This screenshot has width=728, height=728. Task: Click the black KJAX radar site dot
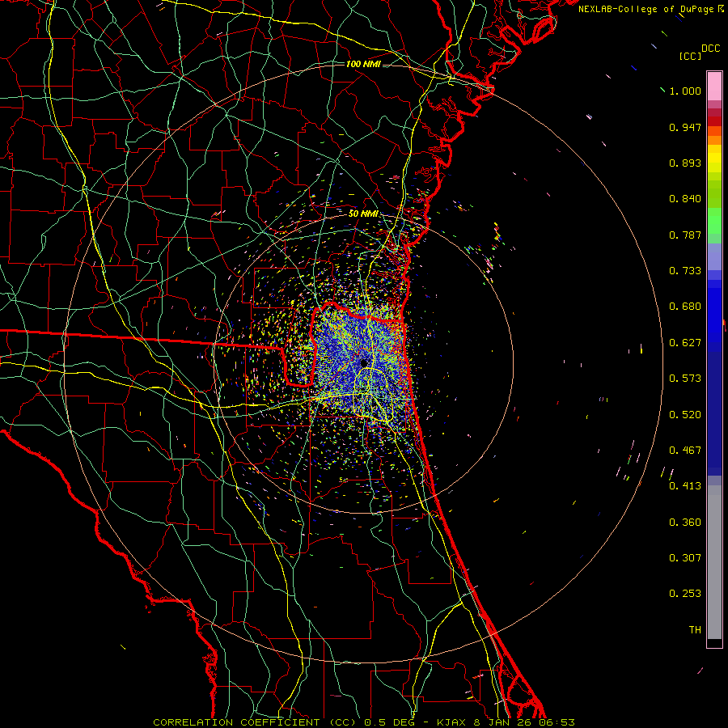[363, 362]
